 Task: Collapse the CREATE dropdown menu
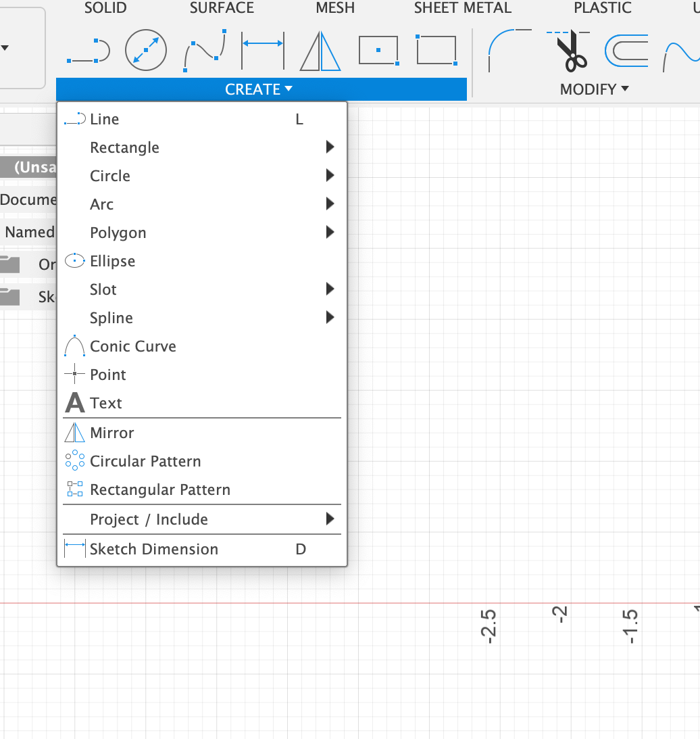tap(260, 89)
